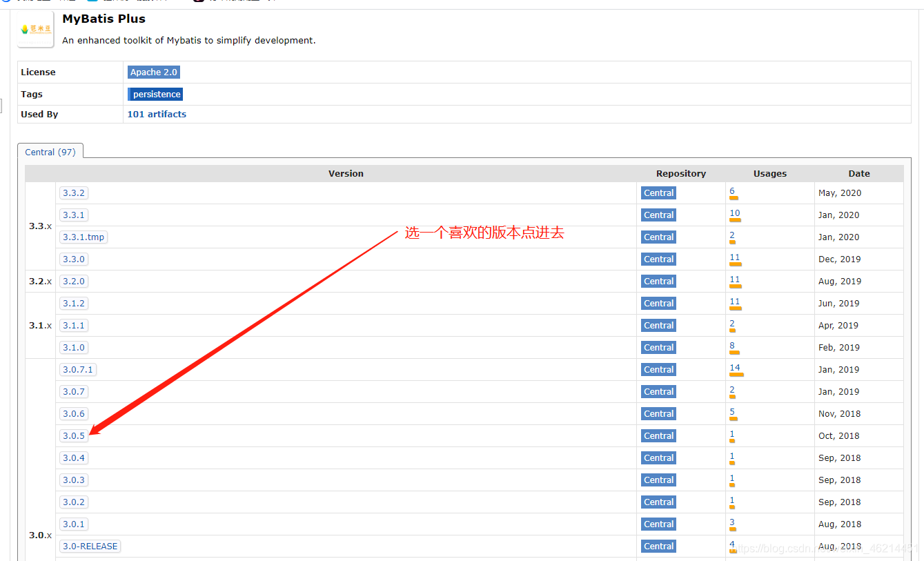The height and width of the screenshot is (561, 924).
Task: Click usages count 11 for 3.3.0
Action: pyautogui.click(x=735, y=257)
